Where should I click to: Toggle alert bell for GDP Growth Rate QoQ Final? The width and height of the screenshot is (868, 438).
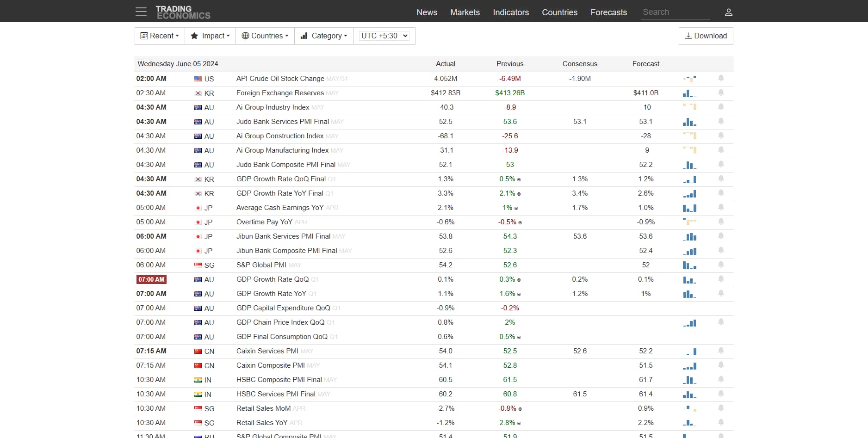click(x=721, y=179)
